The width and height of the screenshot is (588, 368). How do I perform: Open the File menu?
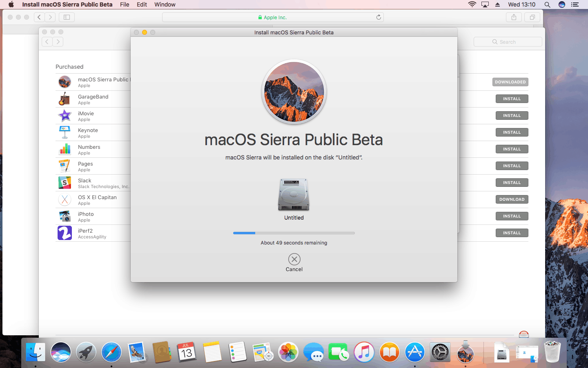point(125,4)
